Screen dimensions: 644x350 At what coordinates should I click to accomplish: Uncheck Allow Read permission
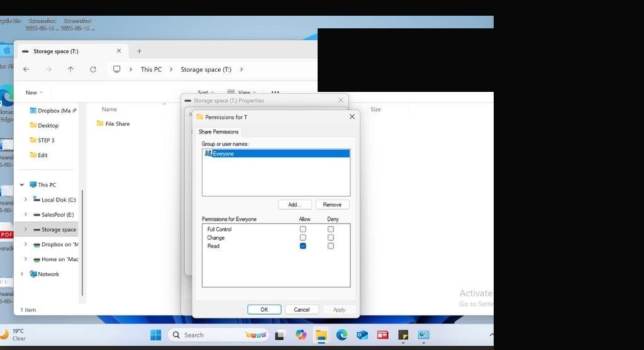point(303,246)
